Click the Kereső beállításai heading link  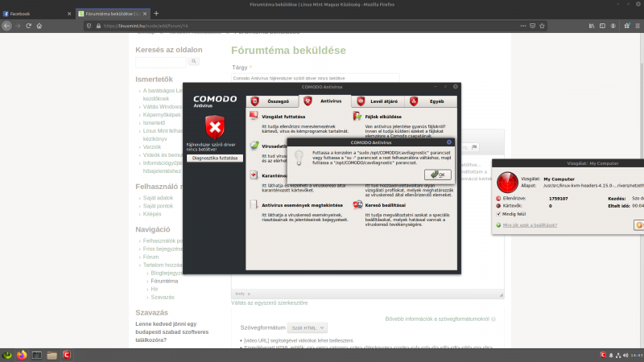[386, 205]
